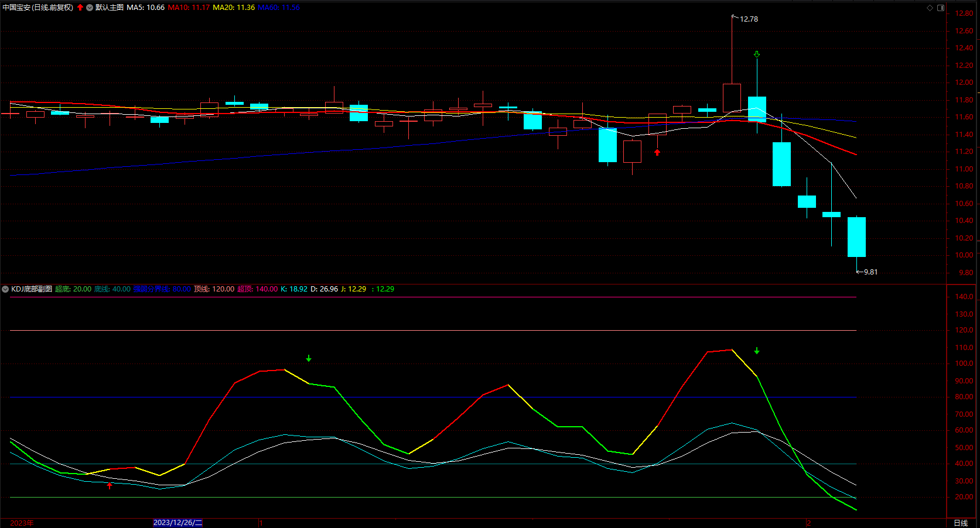
Task: Open the 默认主图 indicator dropdown
Action: [x=90, y=8]
